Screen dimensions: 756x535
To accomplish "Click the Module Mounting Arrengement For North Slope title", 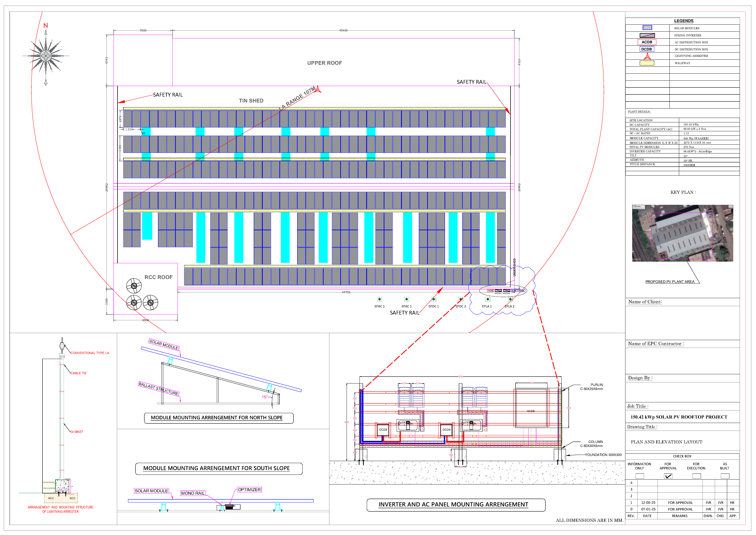I will 217,418.
